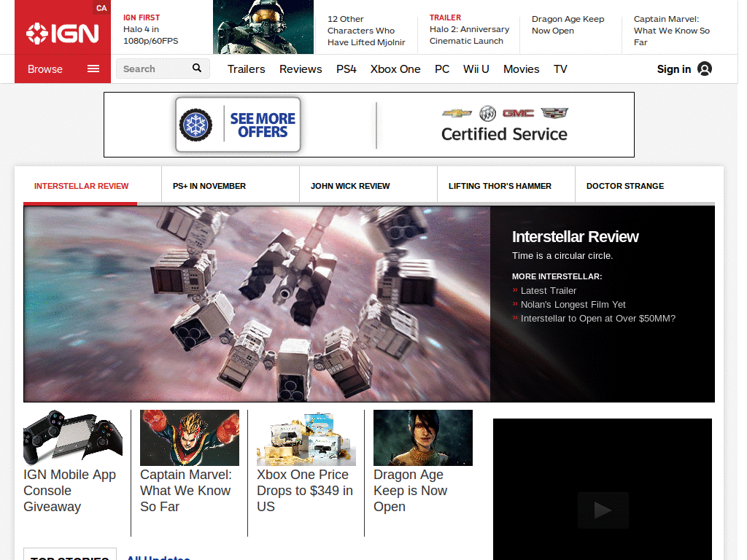Viewport: 747px width, 560px height.
Task: Open the Xbox One Price Drops article
Action: pyautogui.click(x=305, y=491)
